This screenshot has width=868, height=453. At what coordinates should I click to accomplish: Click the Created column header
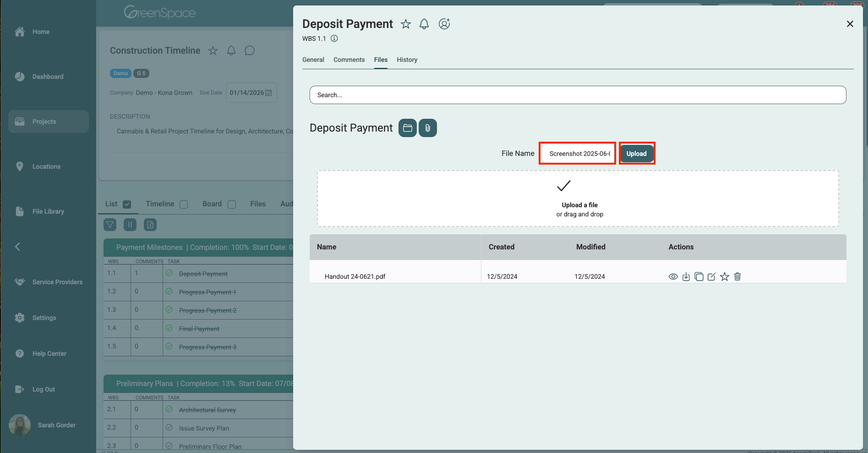(x=502, y=247)
